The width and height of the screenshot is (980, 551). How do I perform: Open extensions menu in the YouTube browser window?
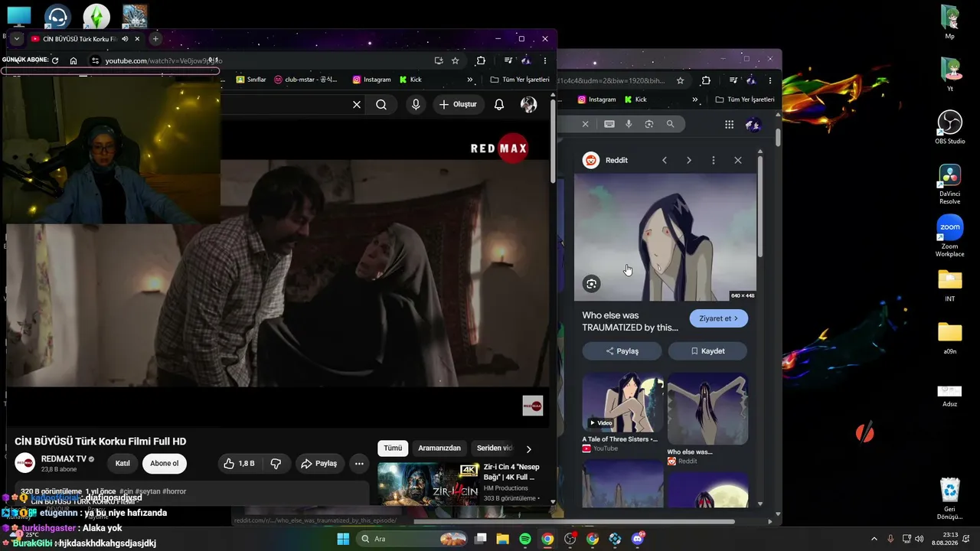pos(481,60)
